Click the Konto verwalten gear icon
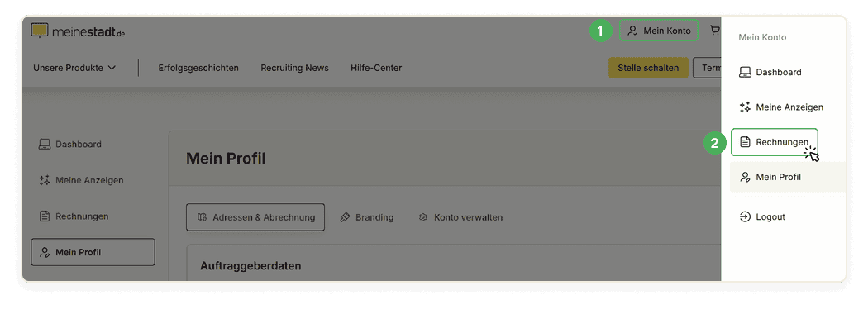This screenshot has width=868, height=309. point(423,217)
